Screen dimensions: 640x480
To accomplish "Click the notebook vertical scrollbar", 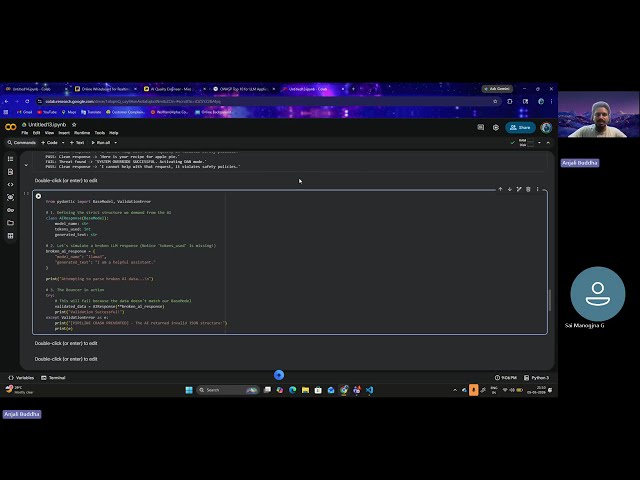I will click(550, 300).
